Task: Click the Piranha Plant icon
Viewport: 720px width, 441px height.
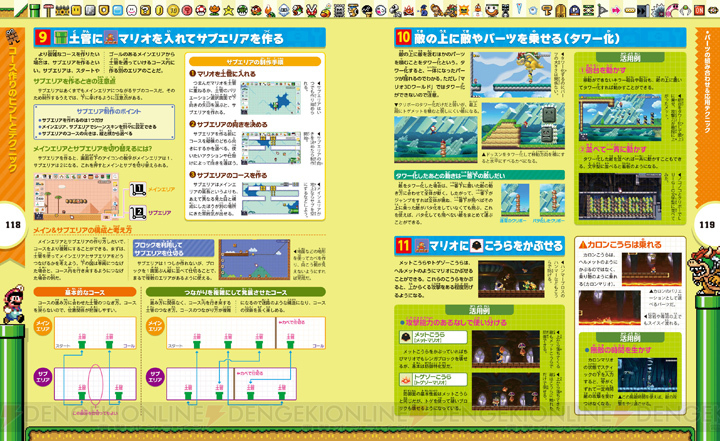Action: tap(311, 10)
